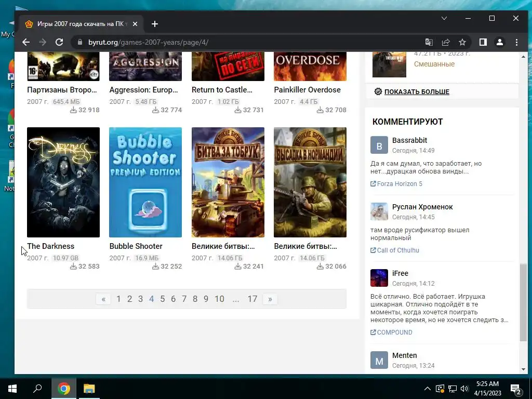Open Bassrabbit commenter name
This screenshot has width=532, height=399.
pos(409,140)
